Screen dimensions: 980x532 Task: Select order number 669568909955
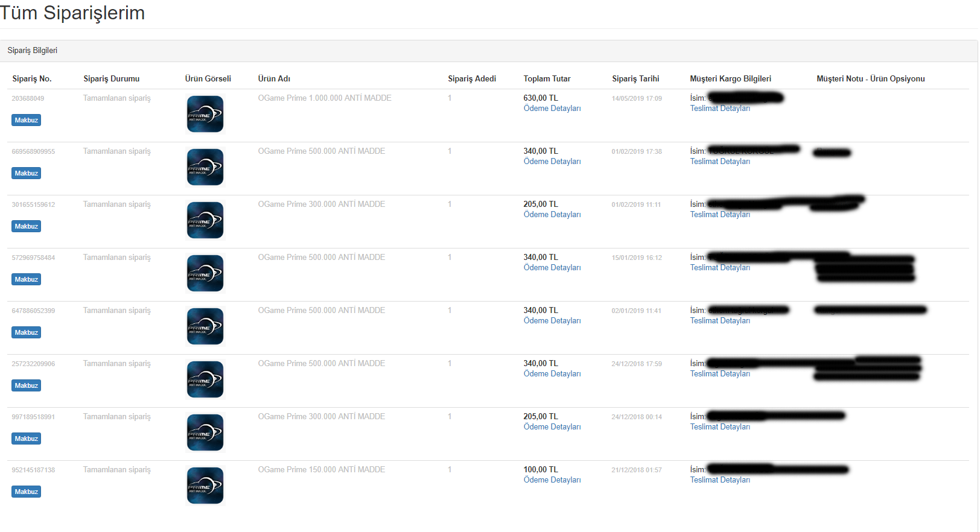pos(33,151)
